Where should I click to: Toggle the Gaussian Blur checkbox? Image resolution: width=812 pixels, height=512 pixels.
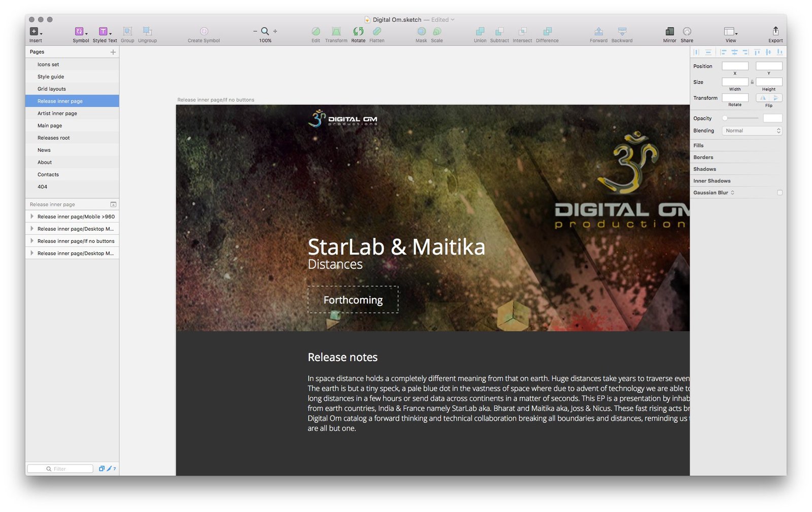(x=780, y=193)
